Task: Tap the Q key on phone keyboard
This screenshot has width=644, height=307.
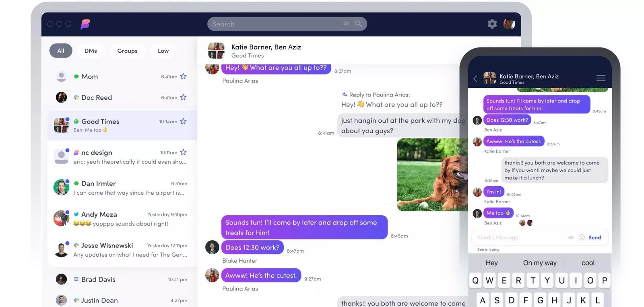Action: click(475, 280)
